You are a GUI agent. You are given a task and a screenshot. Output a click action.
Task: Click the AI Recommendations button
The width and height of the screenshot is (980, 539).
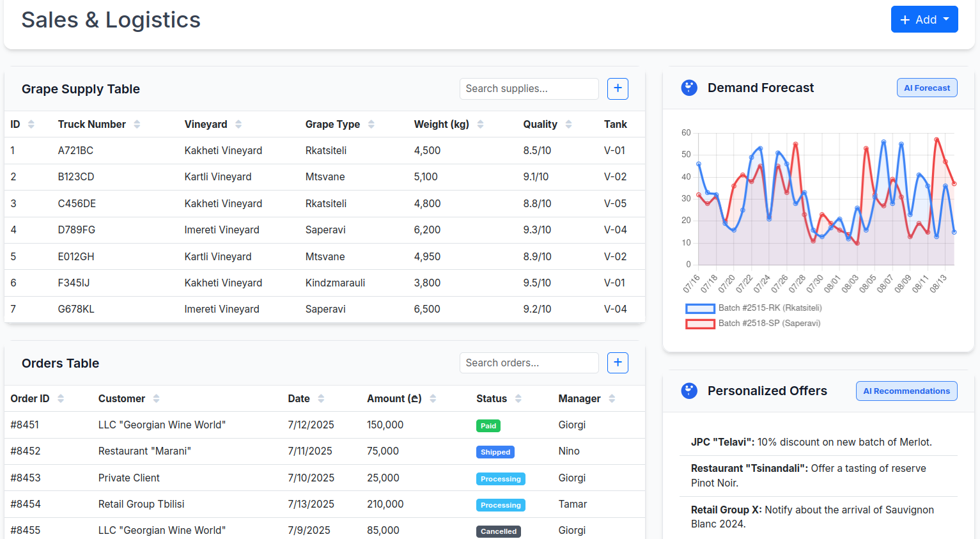pyautogui.click(x=906, y=391)
